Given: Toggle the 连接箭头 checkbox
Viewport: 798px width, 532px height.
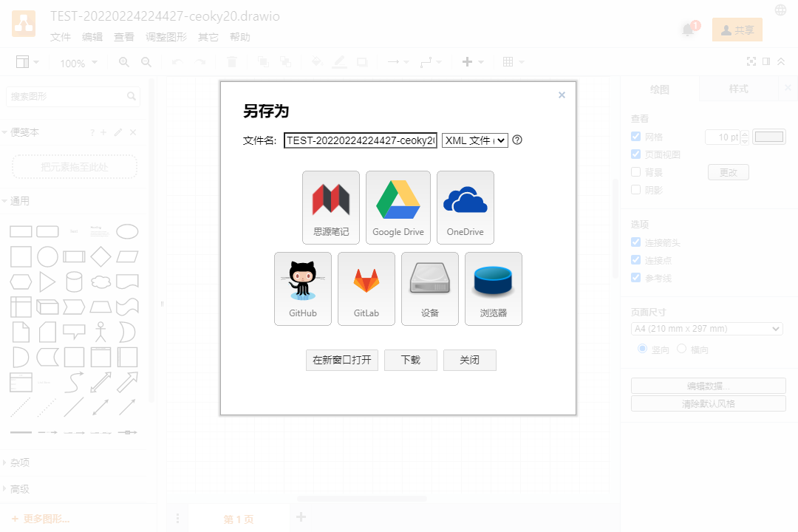Looking at the screenshot, I should coord(635,242).
